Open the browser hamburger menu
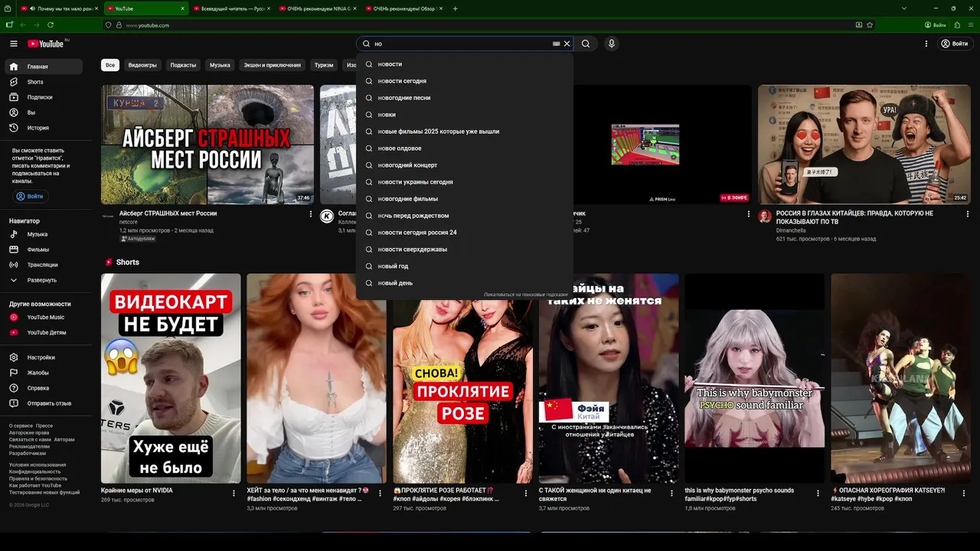Image resolution: width=980 pixels, height=551 pixels. (x=971, y=25)
